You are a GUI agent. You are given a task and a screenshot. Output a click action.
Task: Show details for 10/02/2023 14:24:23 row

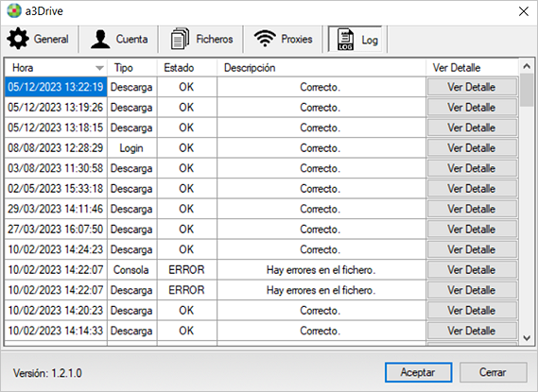[472, 249]
